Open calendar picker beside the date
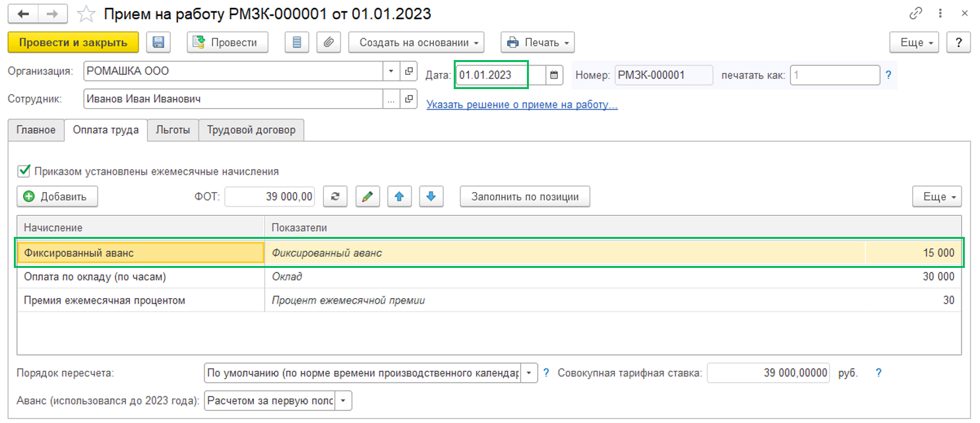The height and width of the screenshot is (423, 980). [x=554, y=75]
